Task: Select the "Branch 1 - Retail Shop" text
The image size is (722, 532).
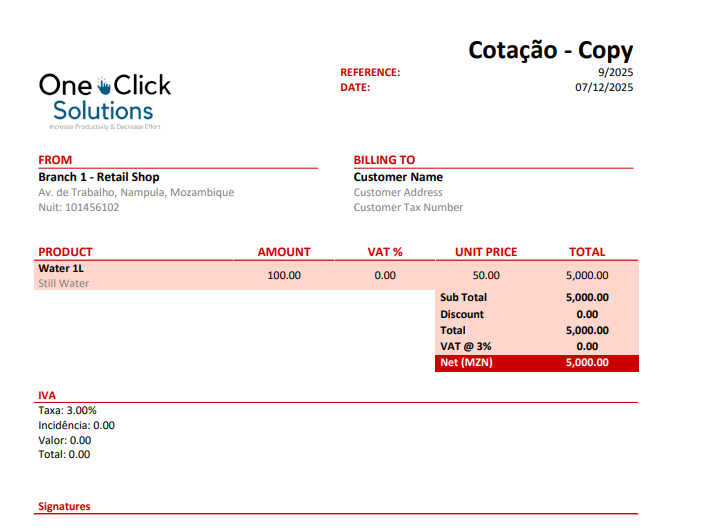Action: 98,177
